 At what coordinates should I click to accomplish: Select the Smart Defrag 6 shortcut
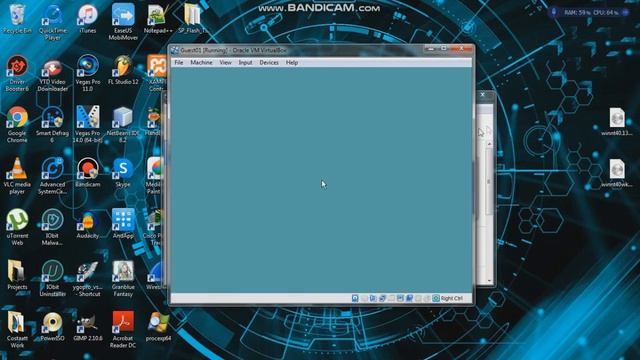(x=53, y=124)
